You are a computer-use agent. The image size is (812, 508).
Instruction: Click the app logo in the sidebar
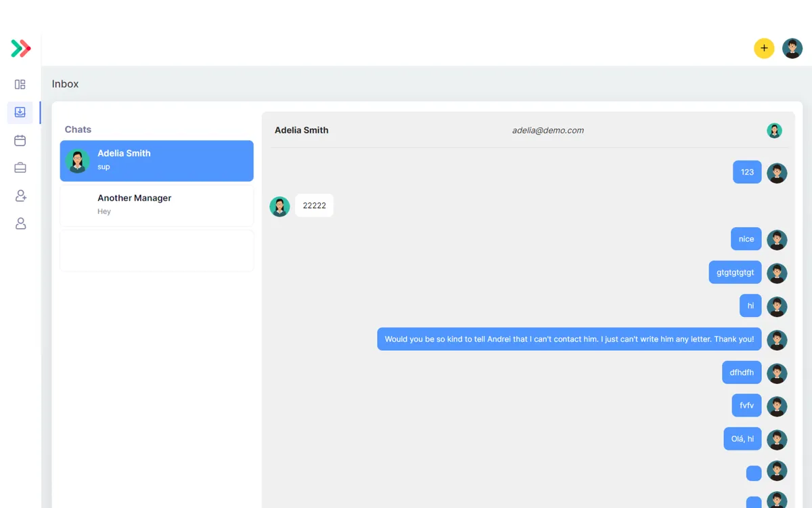coord(21,48)
